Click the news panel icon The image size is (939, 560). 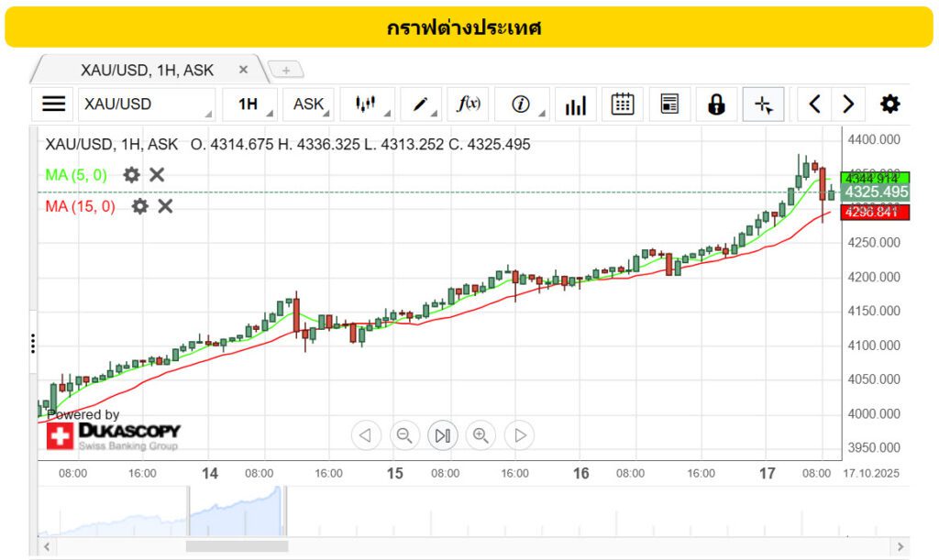click(669, 104)
